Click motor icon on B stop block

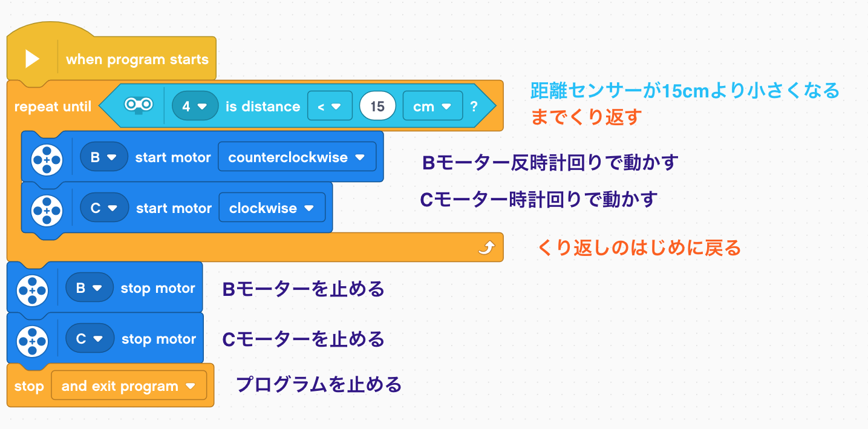click(x=32, y=289)
